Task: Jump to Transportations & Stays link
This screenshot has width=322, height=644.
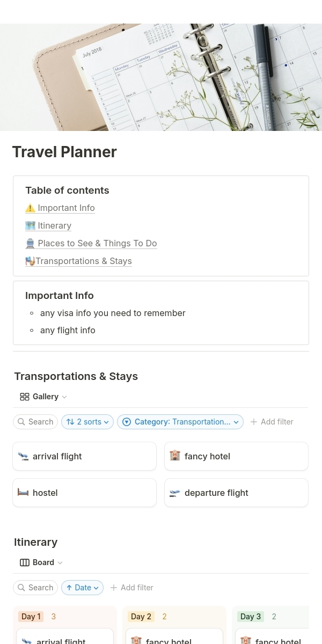Action: [83, 261]
